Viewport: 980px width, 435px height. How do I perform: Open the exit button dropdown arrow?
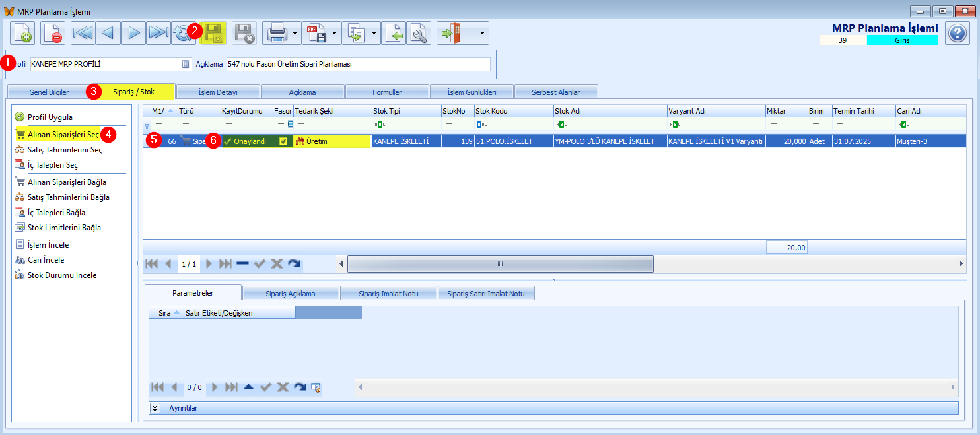click(x=483, y=32)
